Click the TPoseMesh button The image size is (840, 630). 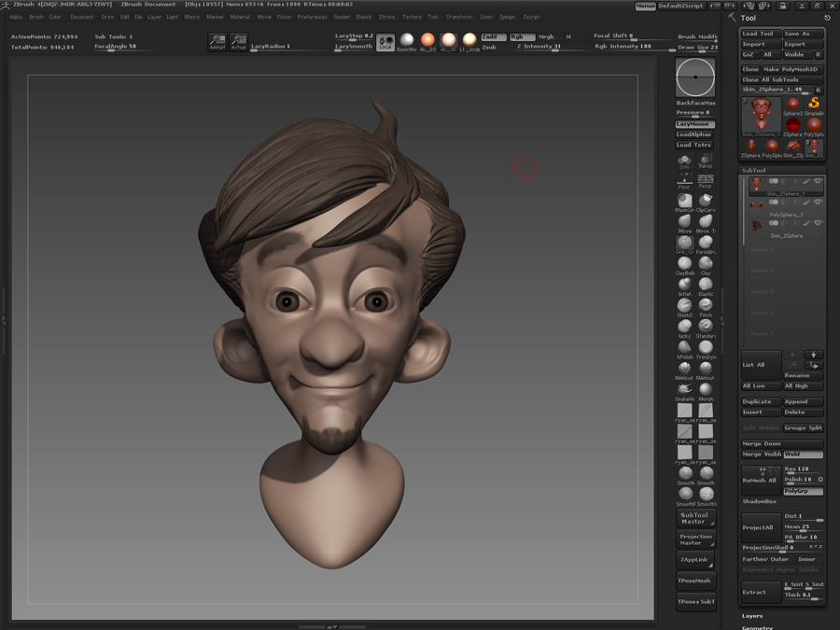click(x=694, y=581)
